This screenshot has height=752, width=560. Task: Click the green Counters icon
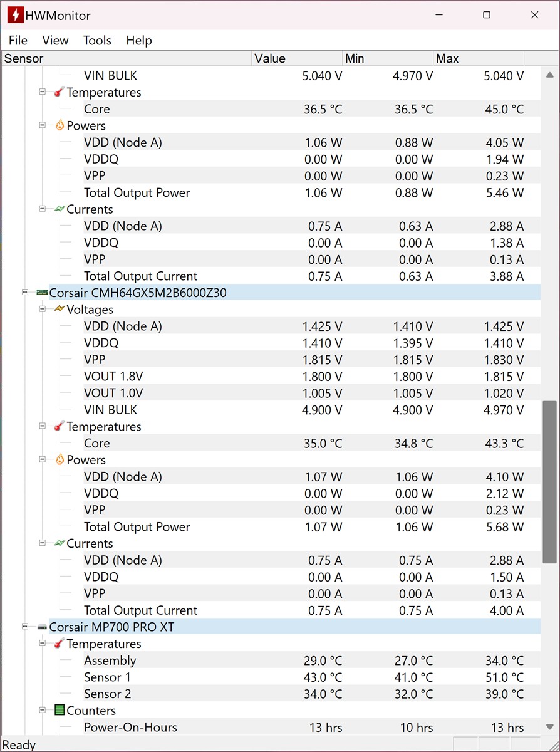coord(60,711)
